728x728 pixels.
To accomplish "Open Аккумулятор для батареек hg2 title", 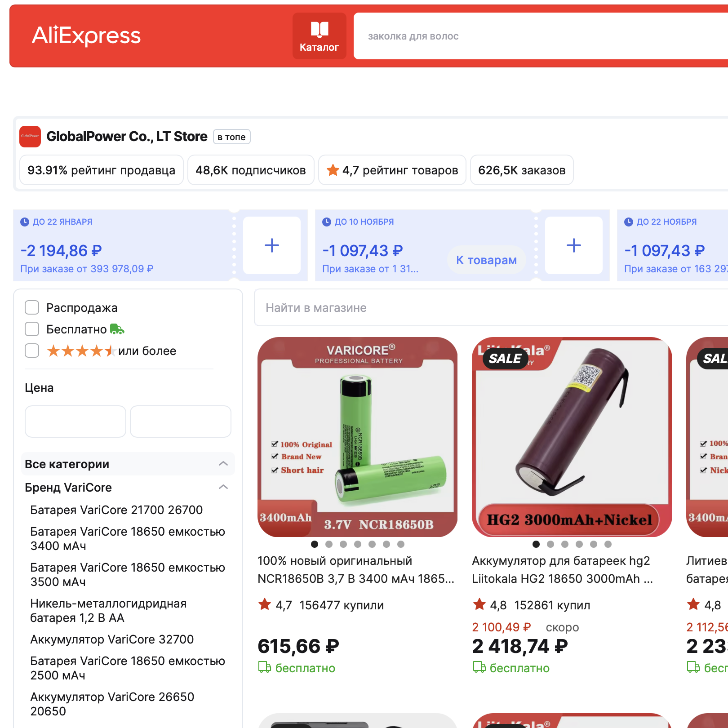I will [x=562, y=570].
